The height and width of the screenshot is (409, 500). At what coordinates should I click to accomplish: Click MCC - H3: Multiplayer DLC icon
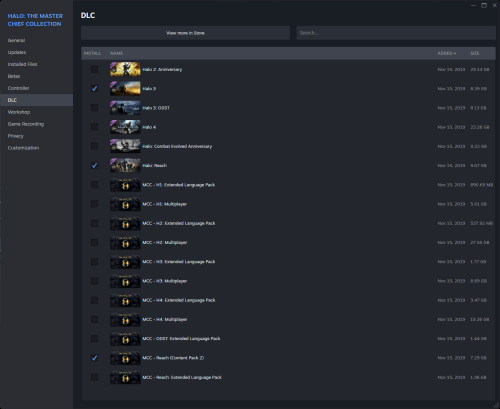(x=125, y=281)
